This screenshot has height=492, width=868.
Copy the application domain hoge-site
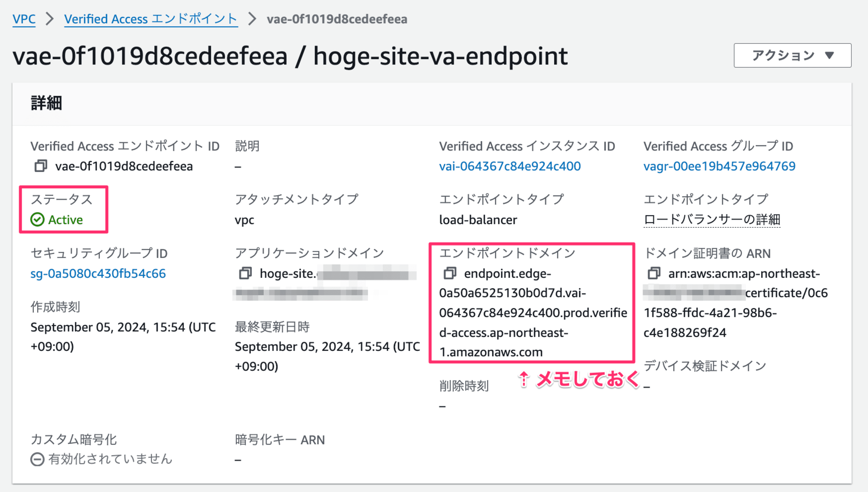(x=245, y=273)
